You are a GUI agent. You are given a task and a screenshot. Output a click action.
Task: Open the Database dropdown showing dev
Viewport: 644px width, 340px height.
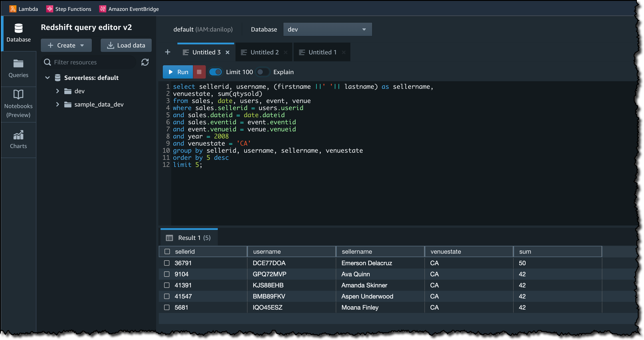point(327,30)
